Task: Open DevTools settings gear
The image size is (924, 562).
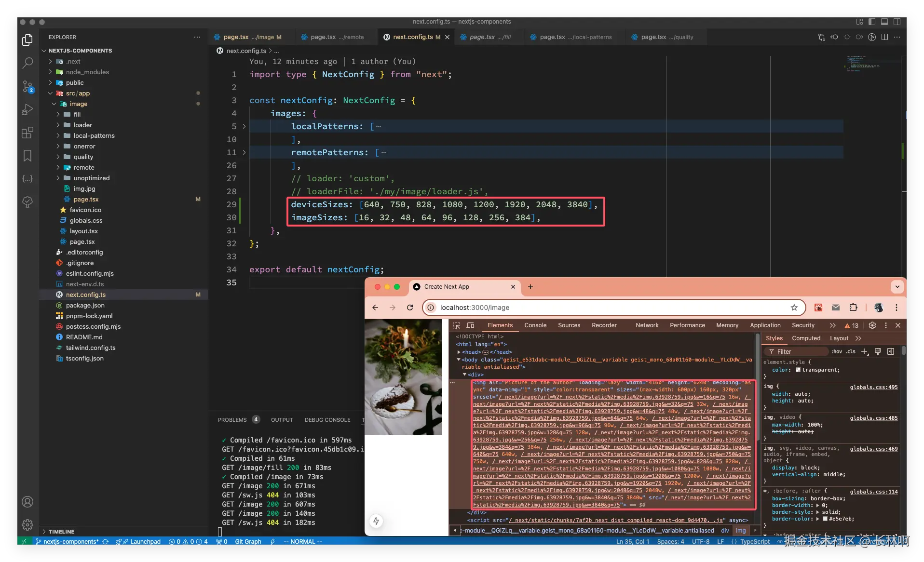Action: (872, 325)
